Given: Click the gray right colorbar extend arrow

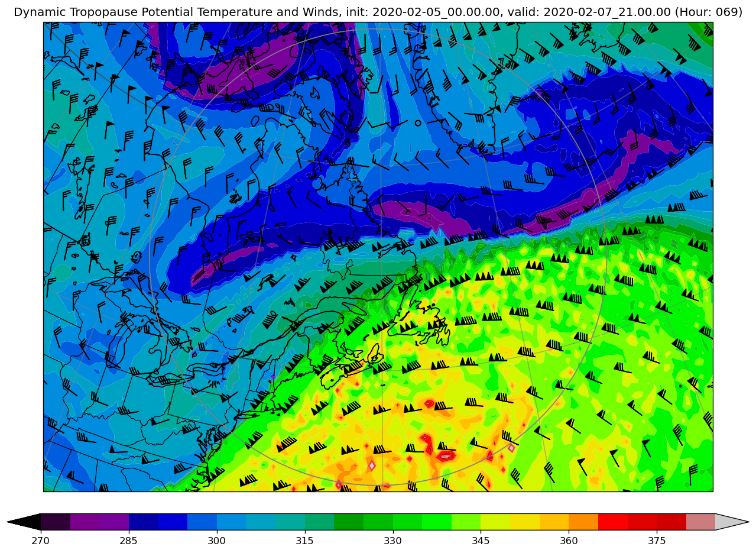Looking at the screenshot, I should [731, 522].
